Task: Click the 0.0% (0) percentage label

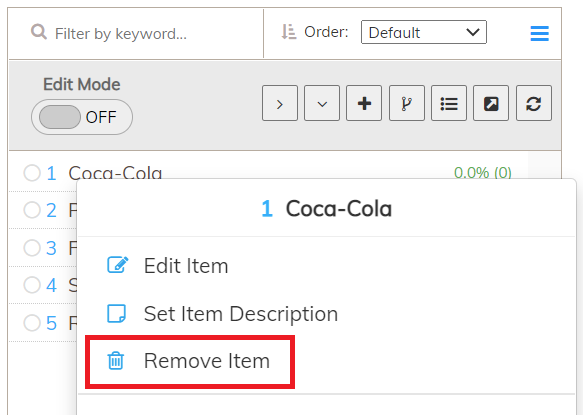Action: tap(483, 173)
